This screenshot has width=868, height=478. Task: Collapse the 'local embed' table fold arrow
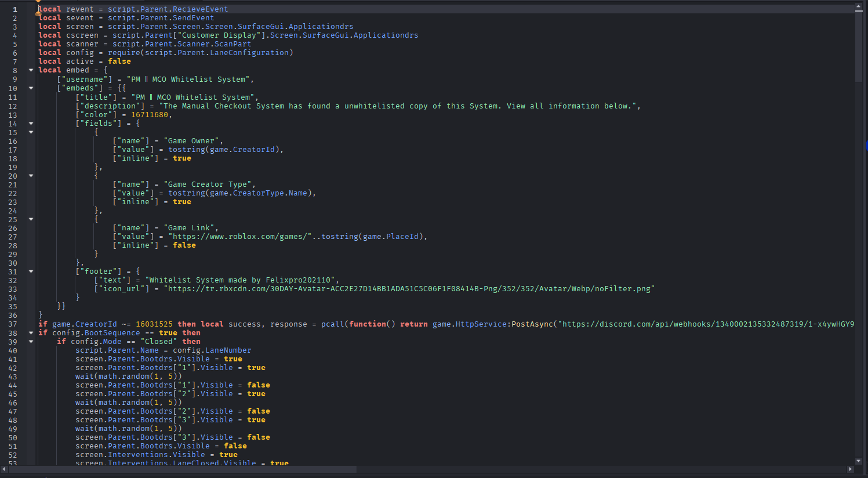[31, 70]
